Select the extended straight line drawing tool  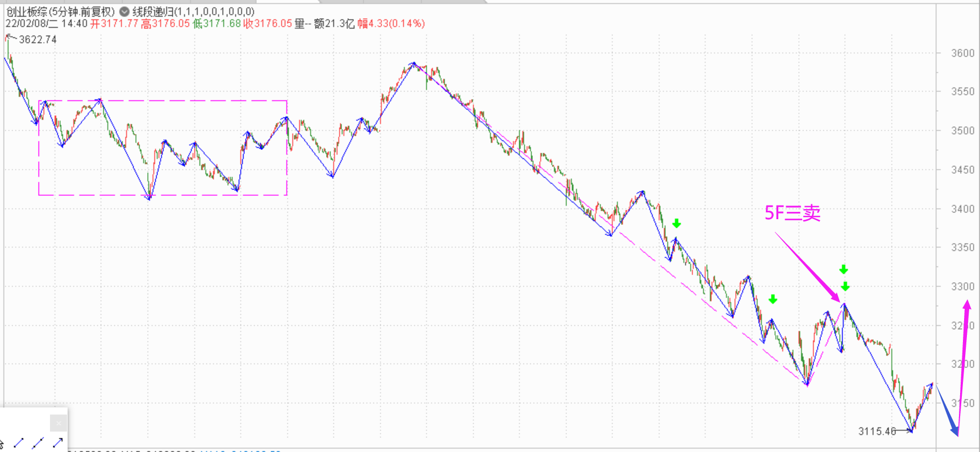click(x=38, y=442)
